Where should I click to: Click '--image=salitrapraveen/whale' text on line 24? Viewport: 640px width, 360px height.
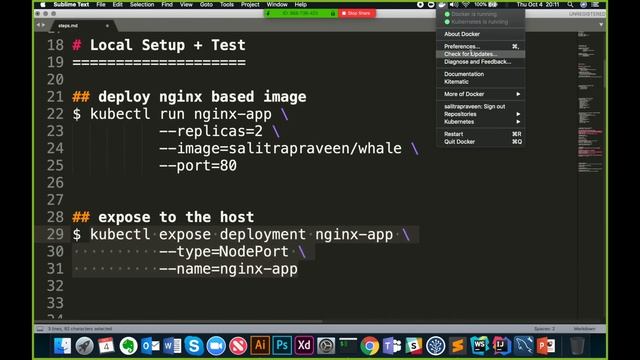280,148
